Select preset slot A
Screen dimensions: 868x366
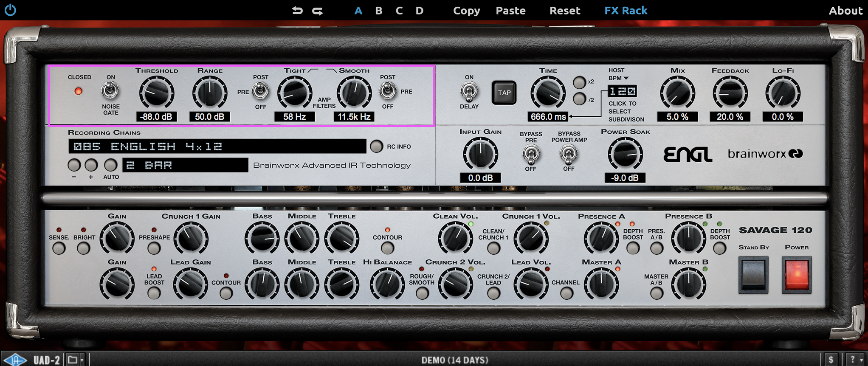click(x=358, y=11)
